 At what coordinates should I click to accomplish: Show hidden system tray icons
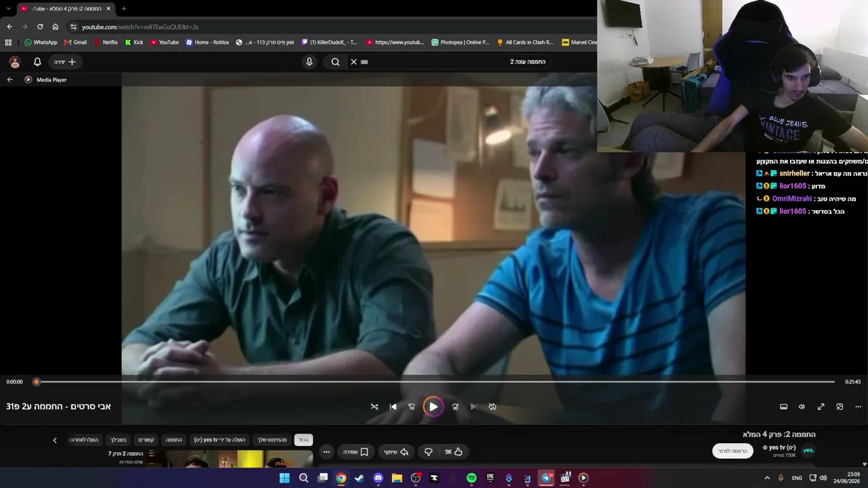[767, 478]
